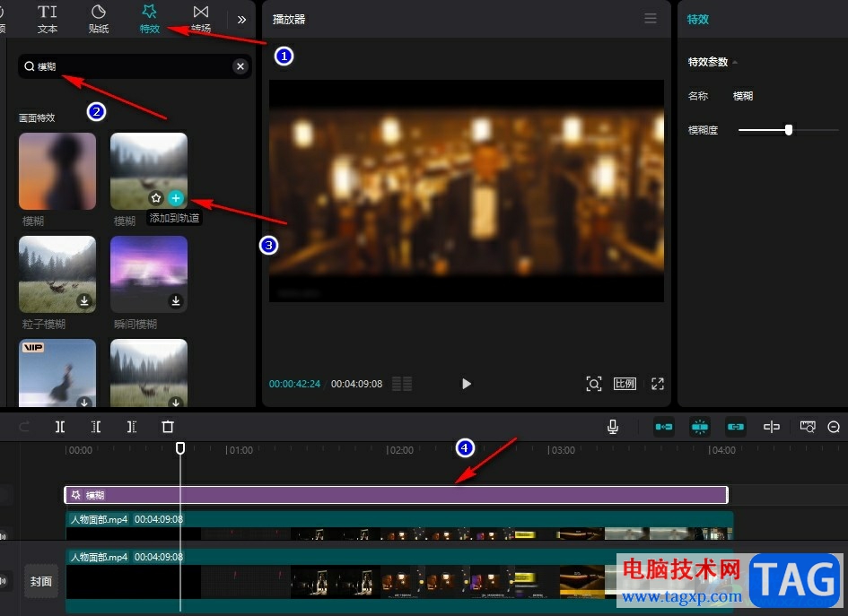The height and width of the screenshot is (616, 848).
Task: Toggle clip linkage icon
Action: click(x=736, y=427)
